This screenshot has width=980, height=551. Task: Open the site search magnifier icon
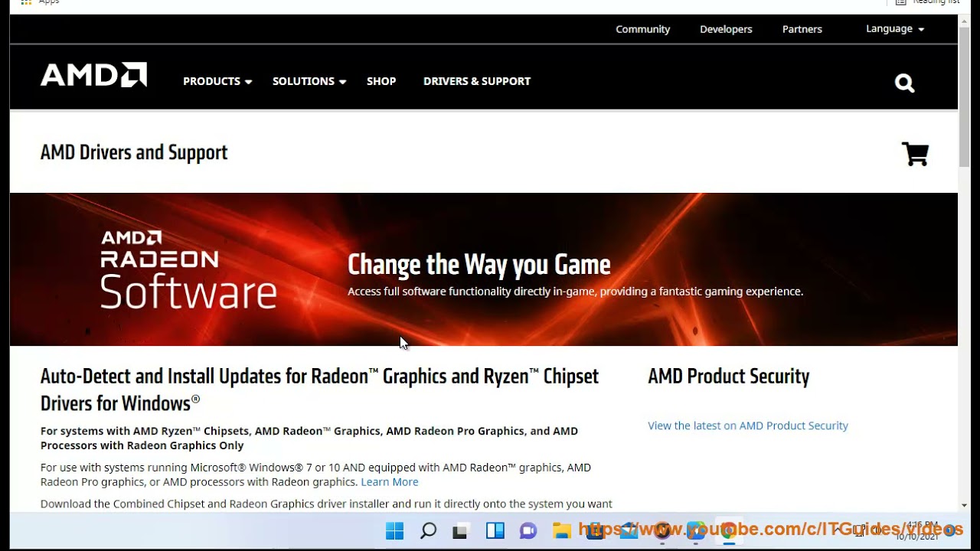point(905,83)
